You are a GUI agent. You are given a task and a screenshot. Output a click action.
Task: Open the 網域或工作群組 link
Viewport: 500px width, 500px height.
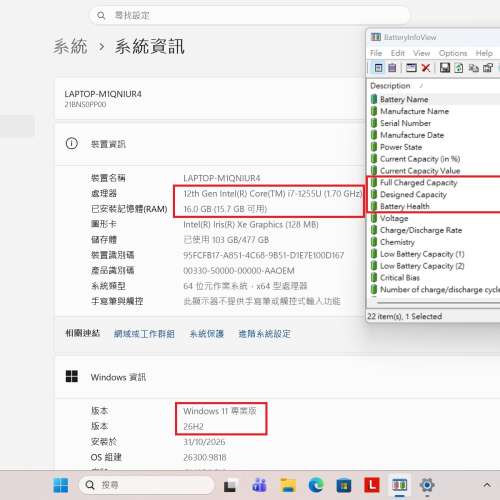coord(144,334)
